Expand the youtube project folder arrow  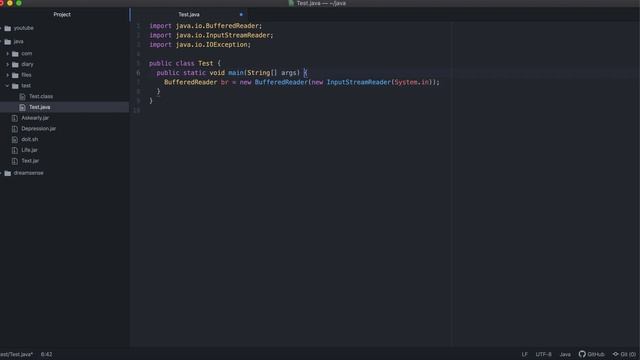click(1, 28)
